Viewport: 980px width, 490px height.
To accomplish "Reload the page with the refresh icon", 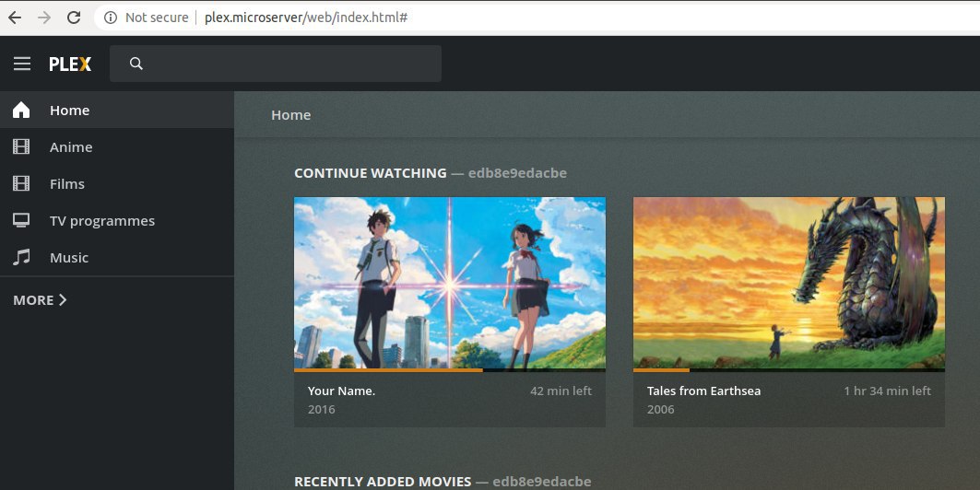I will [x=74, y=17].
